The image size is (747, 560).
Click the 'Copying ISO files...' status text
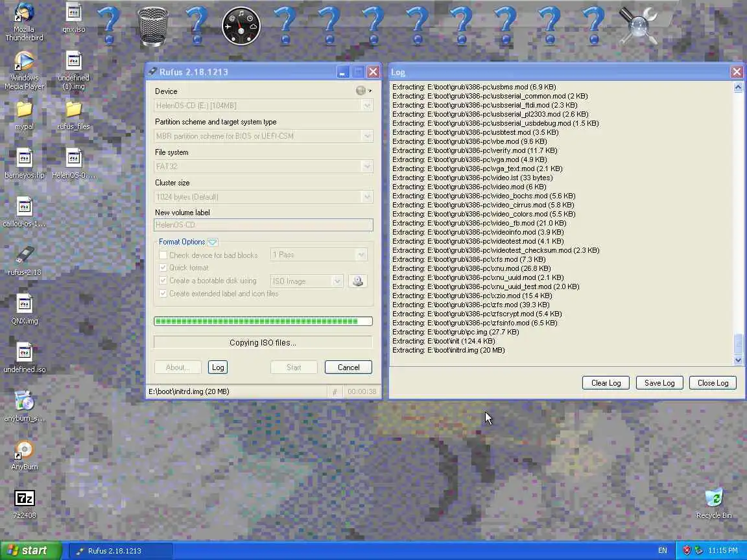tap(263, 342)
